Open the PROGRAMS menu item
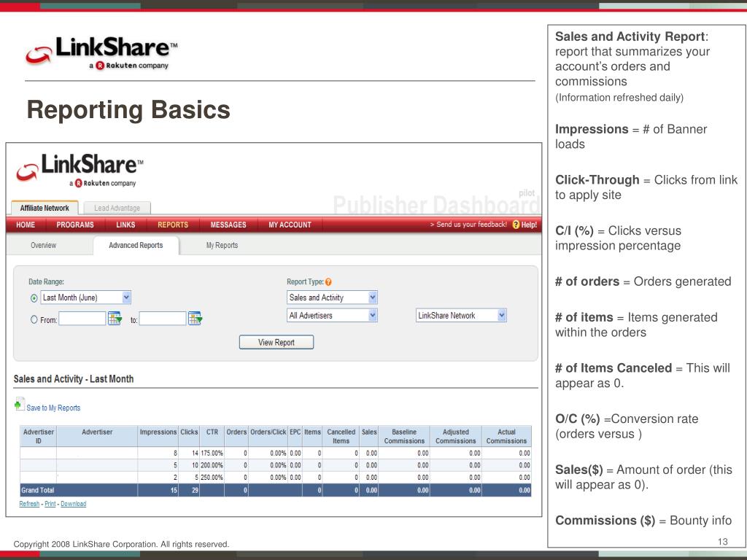The image size is (747, 560). pos(75,225)
